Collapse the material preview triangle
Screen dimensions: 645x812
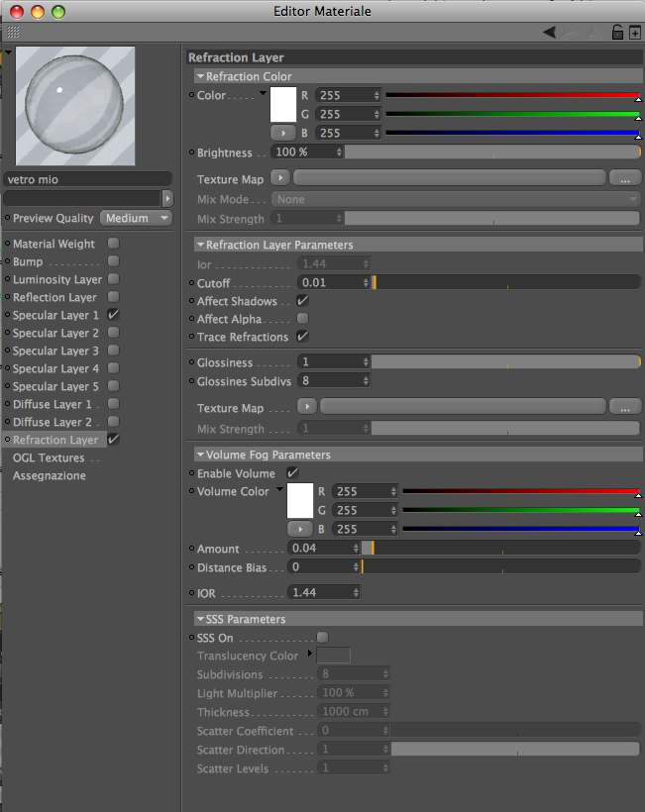(x=8, y=52)
